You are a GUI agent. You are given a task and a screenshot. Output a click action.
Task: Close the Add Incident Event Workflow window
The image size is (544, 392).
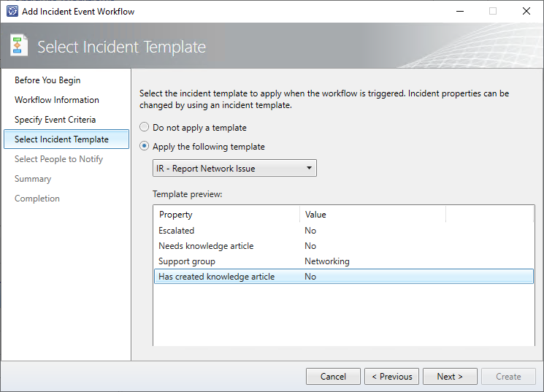[x=526, y=12]
